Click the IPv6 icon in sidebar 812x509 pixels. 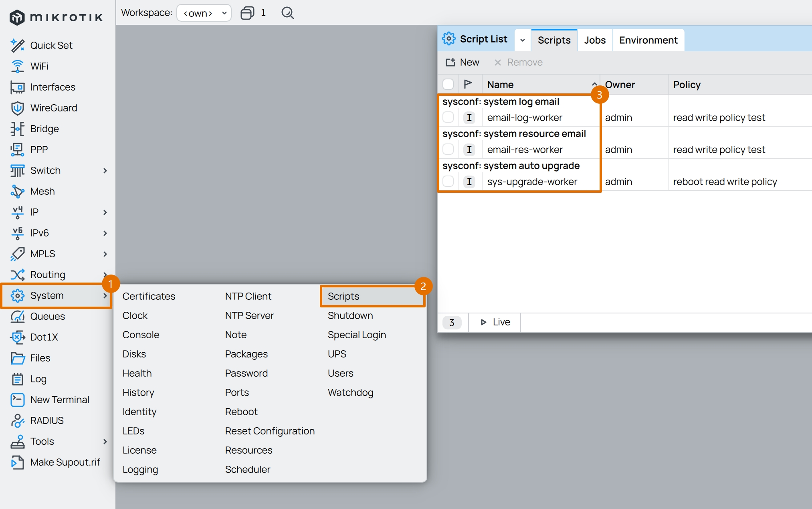point(17,233)
